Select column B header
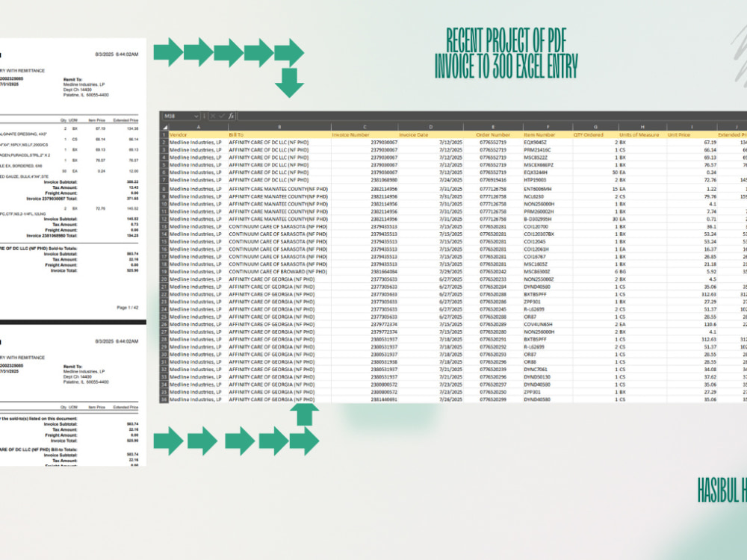The width and height of the screenshot is (747, 560). 279,127
